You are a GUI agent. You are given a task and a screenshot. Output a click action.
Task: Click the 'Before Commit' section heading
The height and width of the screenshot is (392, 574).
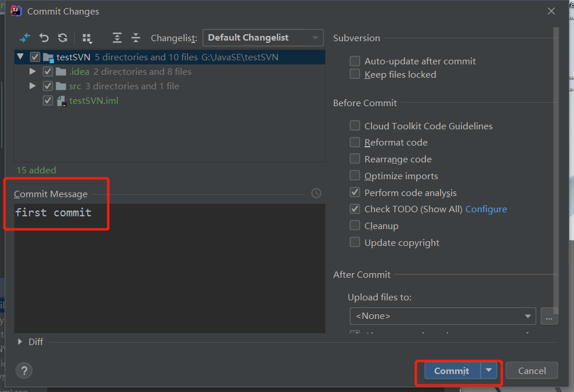click(365, 103)
